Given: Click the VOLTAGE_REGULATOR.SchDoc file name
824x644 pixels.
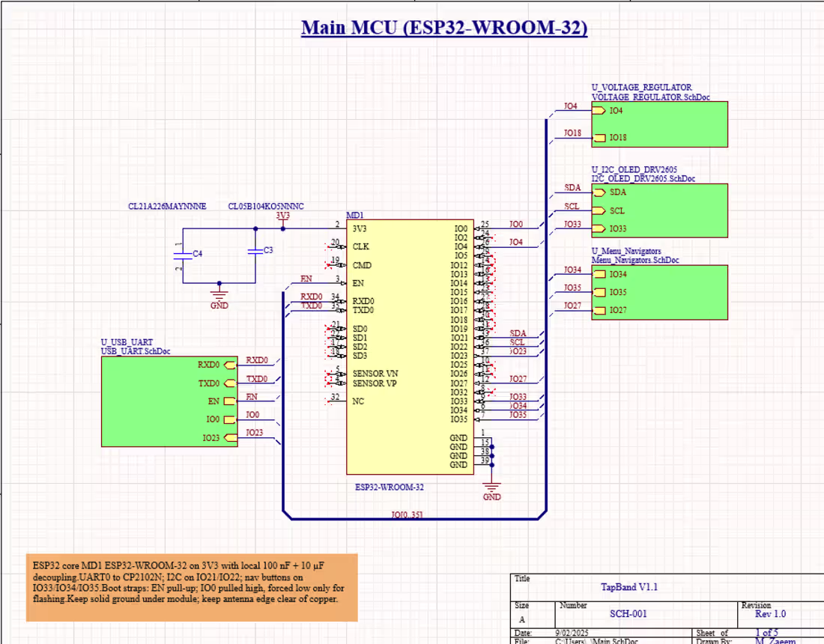Looking at the screenshot, I should (650, 97).
